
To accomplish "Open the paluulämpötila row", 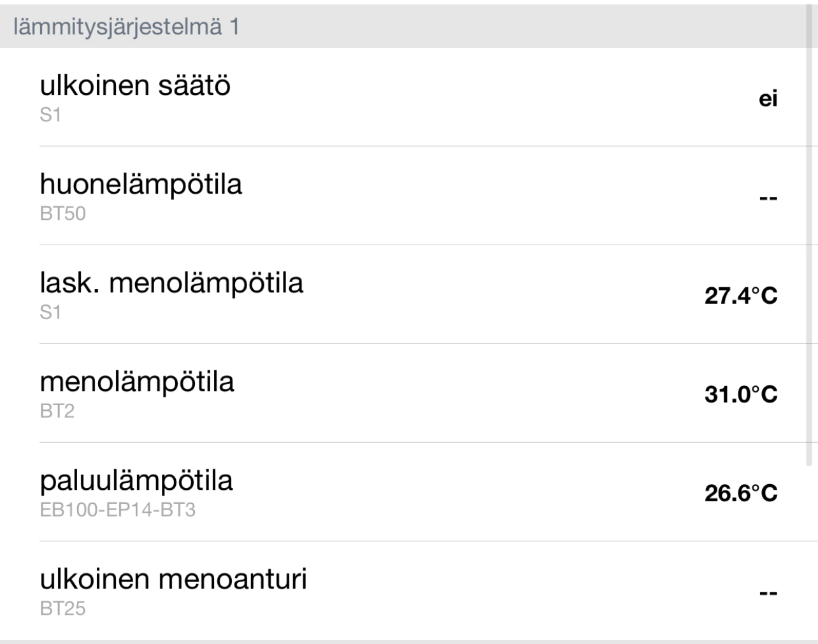I will pyautogui.click(x=136, y=480).
